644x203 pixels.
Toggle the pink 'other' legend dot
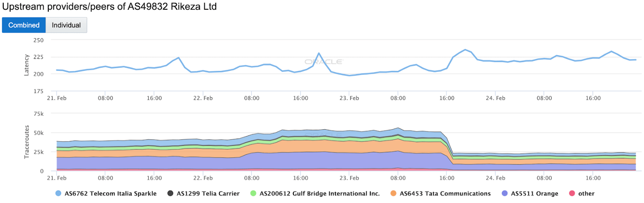point(572,194)
